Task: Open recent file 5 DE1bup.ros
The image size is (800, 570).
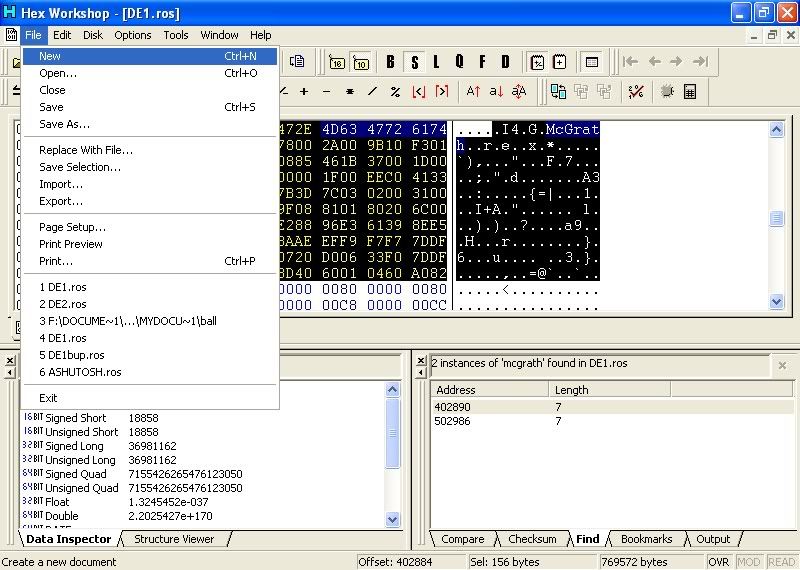Action: 151,355
